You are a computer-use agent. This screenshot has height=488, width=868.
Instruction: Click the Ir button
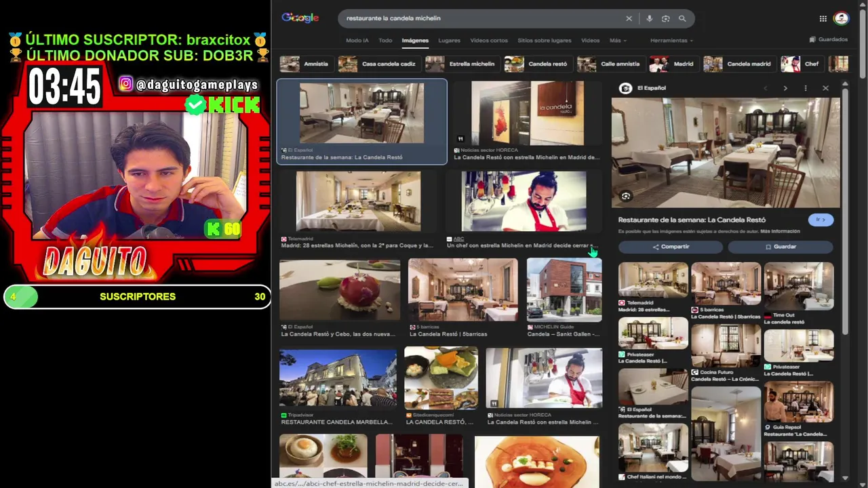[x=821, y=220]
